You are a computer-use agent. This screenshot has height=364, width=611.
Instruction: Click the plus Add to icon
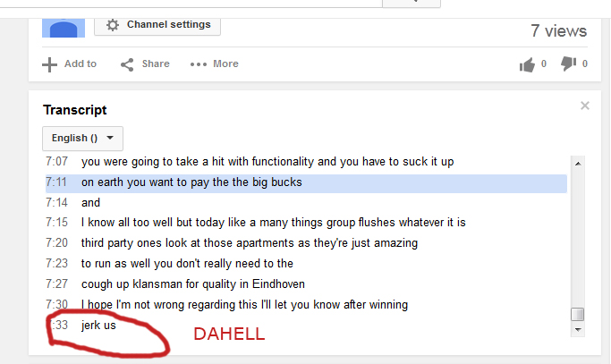click(50, 64)
